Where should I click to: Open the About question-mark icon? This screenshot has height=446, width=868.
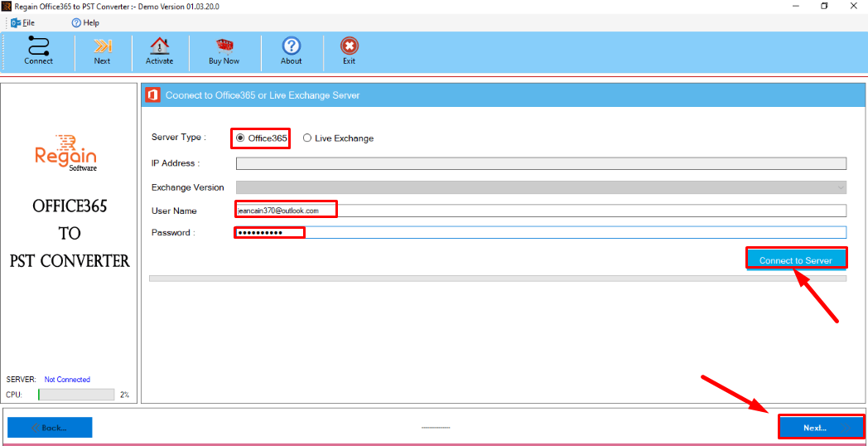pos(292,46)
